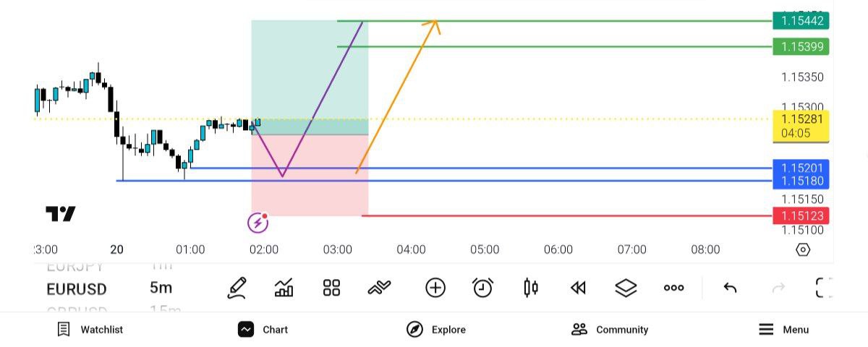
Task: Open the Watchlist tab
Action: [x=90, y=330]
